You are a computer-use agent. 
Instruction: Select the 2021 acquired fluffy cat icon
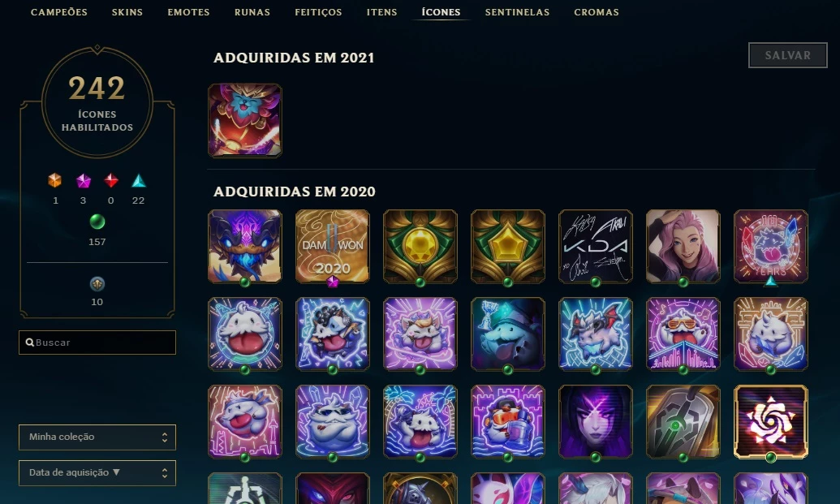pos(245,120)
